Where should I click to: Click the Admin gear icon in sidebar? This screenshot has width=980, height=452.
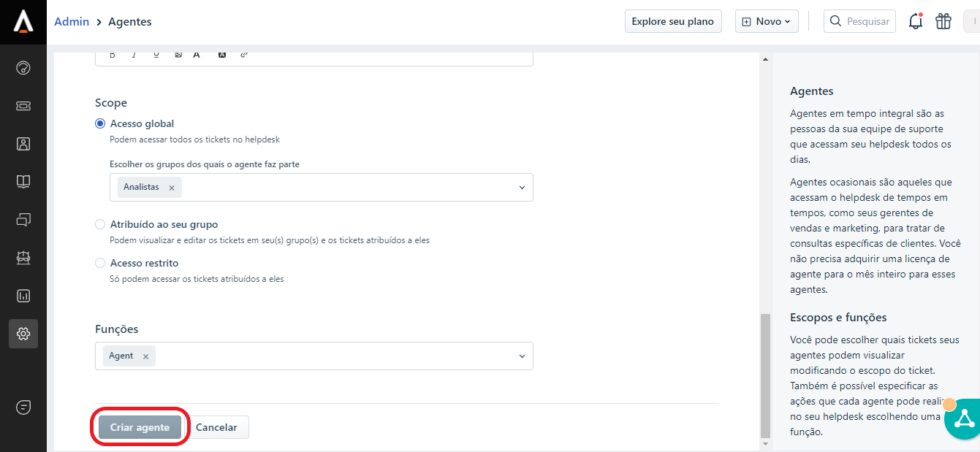(23, 334)
